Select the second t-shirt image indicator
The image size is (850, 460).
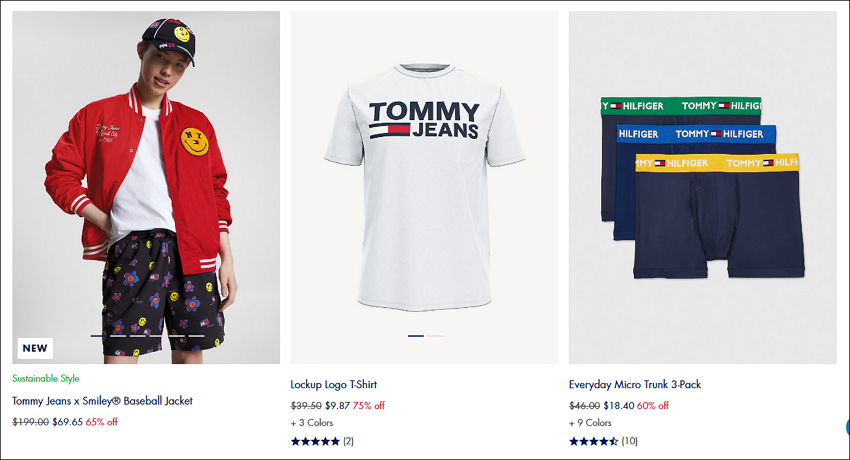point(435,336)
